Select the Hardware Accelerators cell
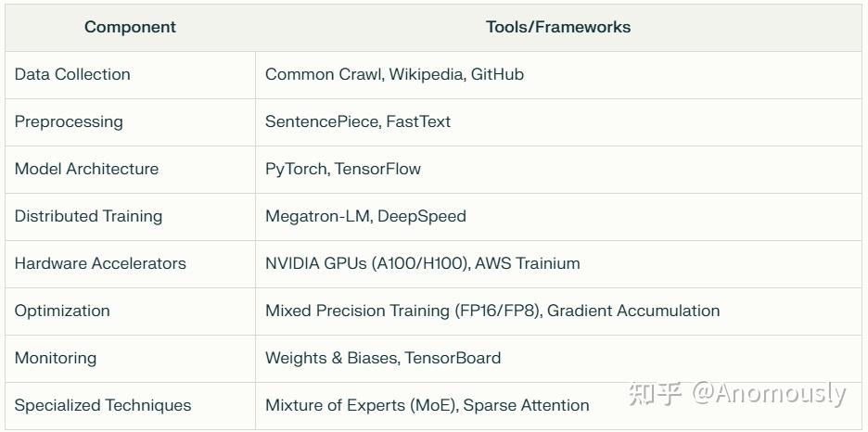The image size is (868, 432). point(100,263)
